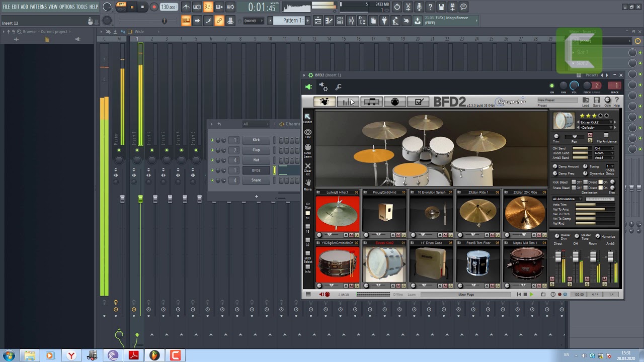Open the Choke Group dropdown
644x362 pixels.
click(610, 166)
